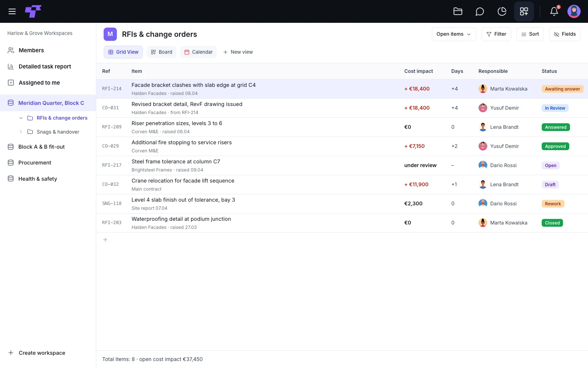Open the Fields visibility button
The height and width of the screenshot is (368, 588).
(x=565, y=34)
